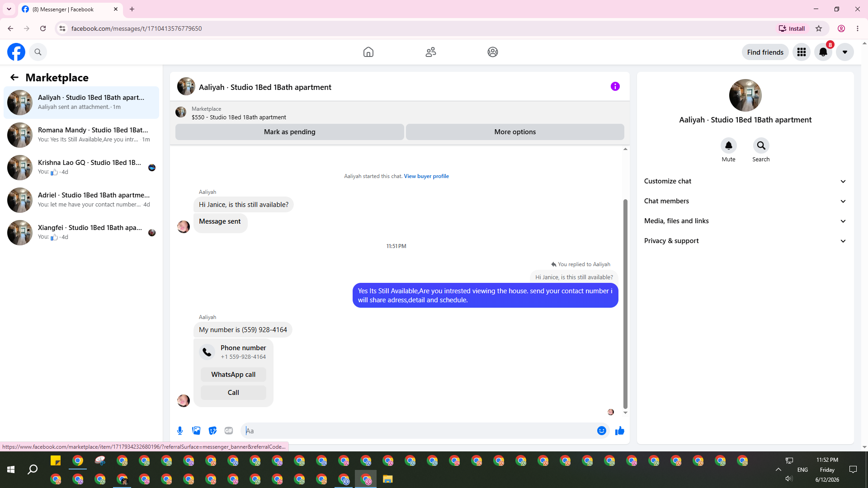Image resolution: width=868 pixels, height=488 pixels.
Task: Click the chat header profile picture
Action: (186, 86)
